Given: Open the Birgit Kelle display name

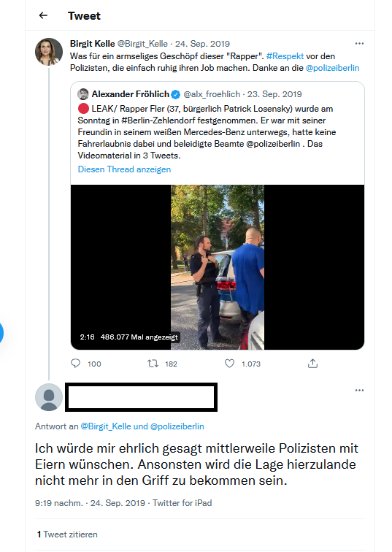Looking at the screenshot, I should [x=92, y=44].
